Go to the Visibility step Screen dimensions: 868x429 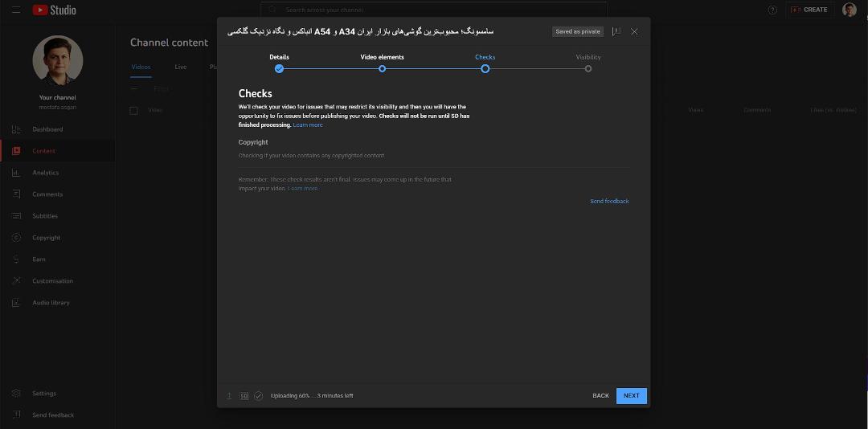588,57
